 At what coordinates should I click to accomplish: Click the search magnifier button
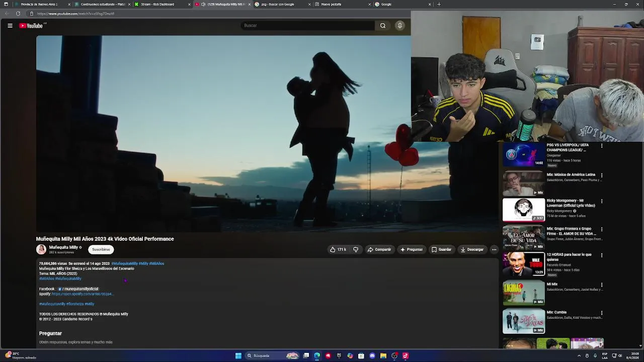tap(383, 26)
